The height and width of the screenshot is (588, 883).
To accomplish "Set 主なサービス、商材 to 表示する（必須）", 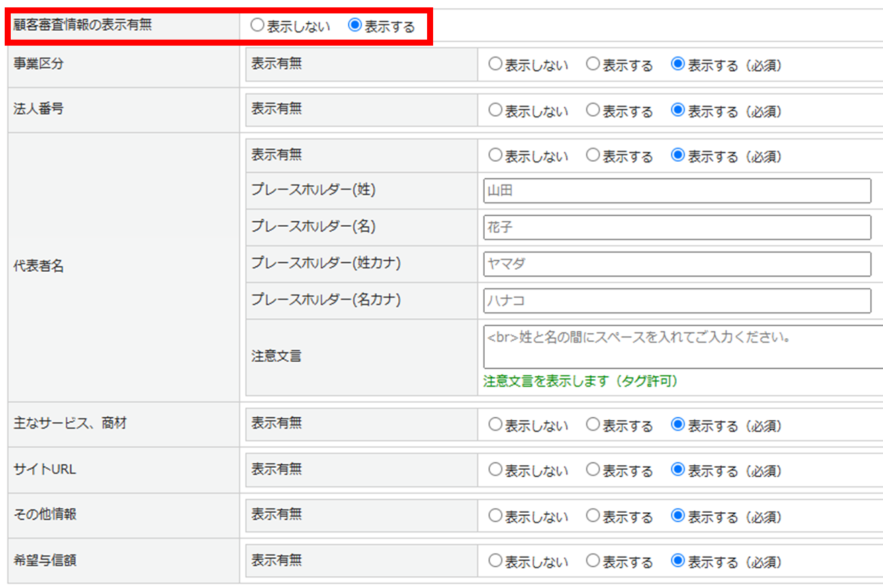I will [x=678, y=424].
